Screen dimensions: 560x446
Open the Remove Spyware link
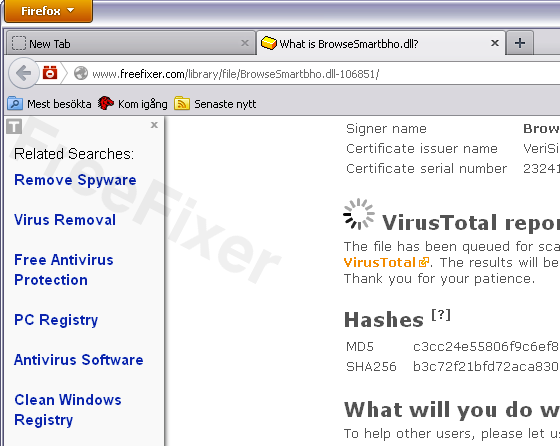[75, 180]
